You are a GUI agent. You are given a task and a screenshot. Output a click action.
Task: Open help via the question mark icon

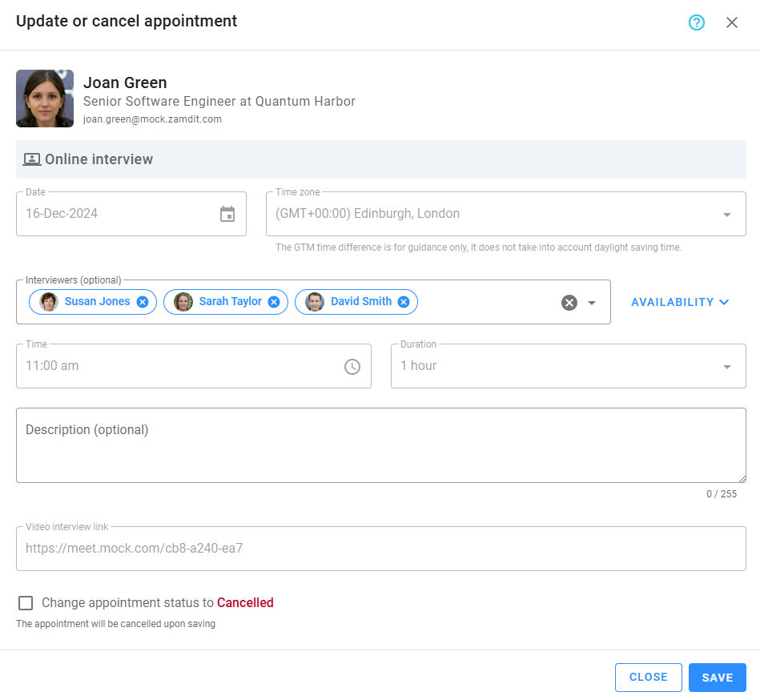(696, 22)
